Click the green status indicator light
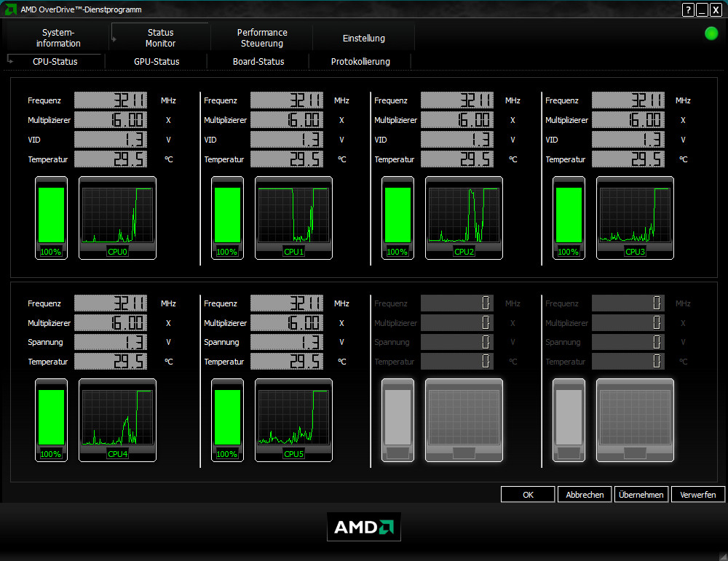Image resolution: width=728 pixels, height=561 pixels. coord(711,33)
